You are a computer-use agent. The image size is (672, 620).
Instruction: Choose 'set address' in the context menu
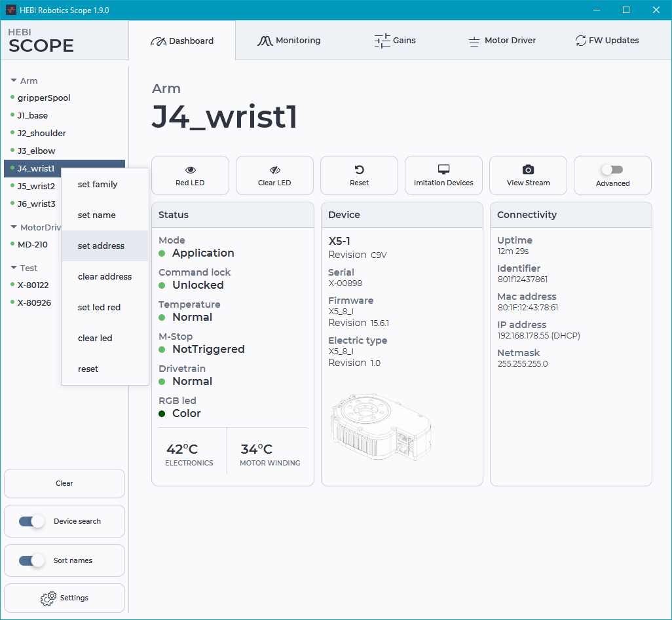101,246
